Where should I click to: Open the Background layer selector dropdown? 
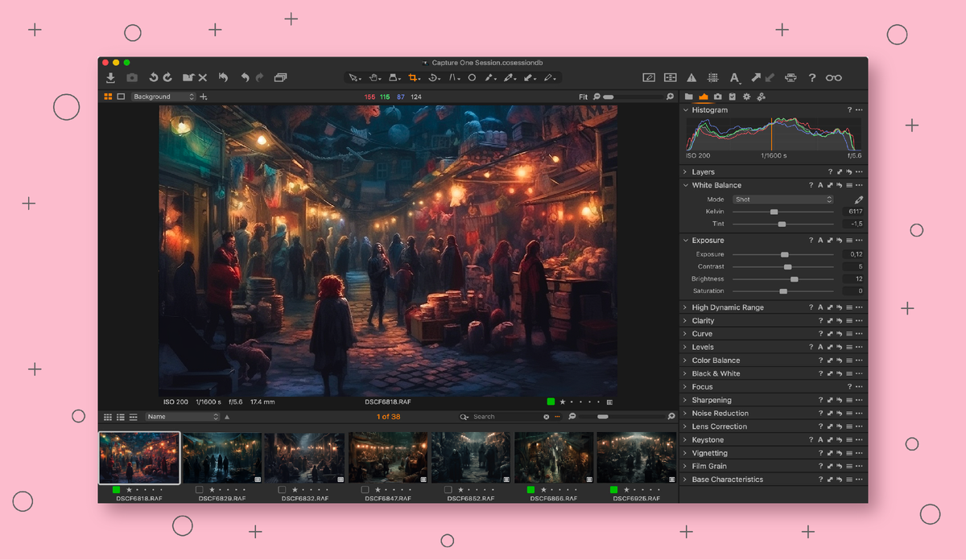(163, 97)
